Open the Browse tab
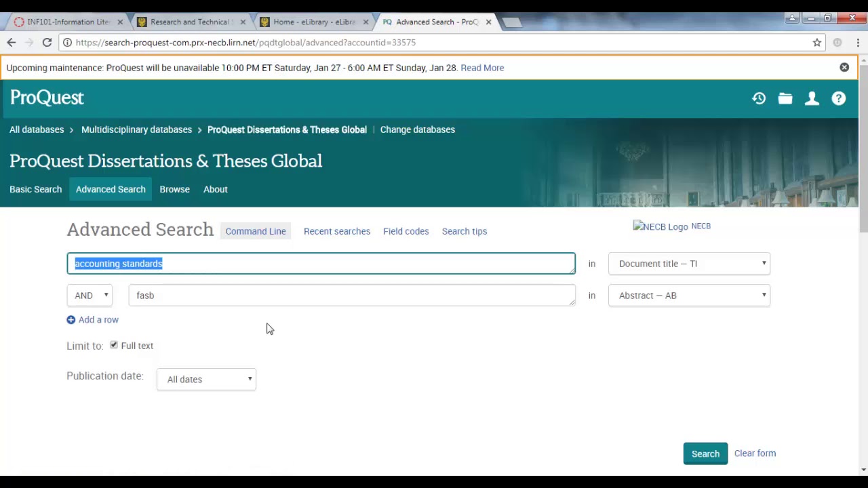Viewport: 868px width, 488px height. pyautogui.click(x=174, y=189)
